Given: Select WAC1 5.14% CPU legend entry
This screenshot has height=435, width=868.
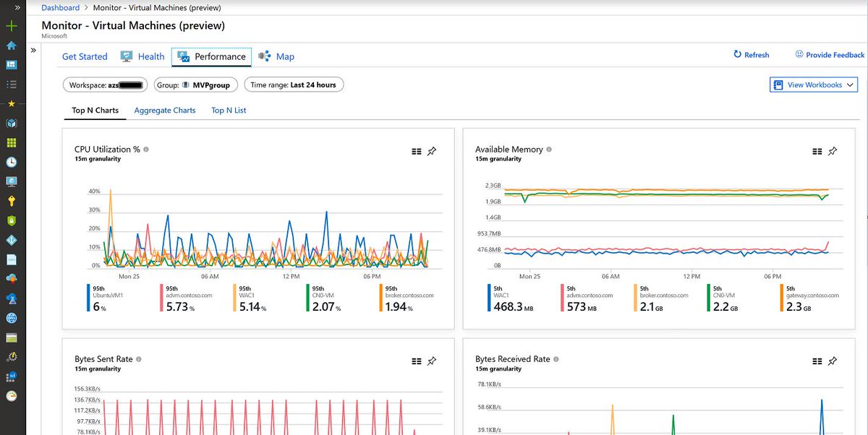Looking at the screenshot, I should pyautogui.click(x=252, y=298).
